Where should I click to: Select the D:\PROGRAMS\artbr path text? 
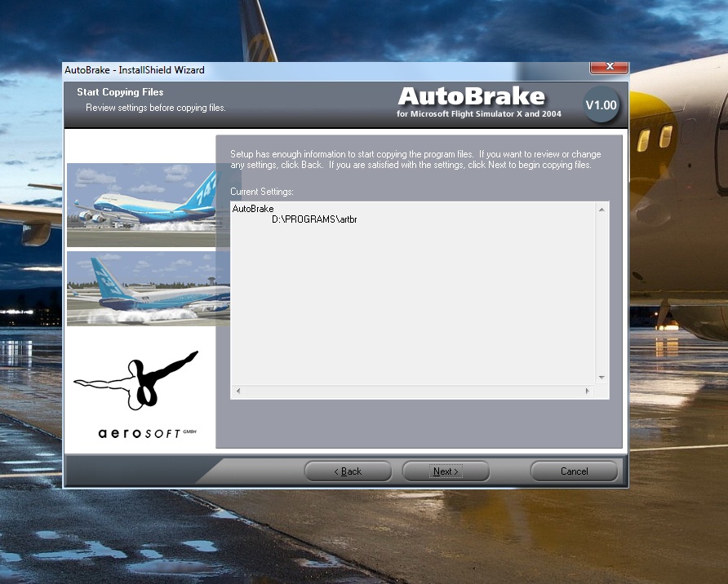tap(314, 219)
